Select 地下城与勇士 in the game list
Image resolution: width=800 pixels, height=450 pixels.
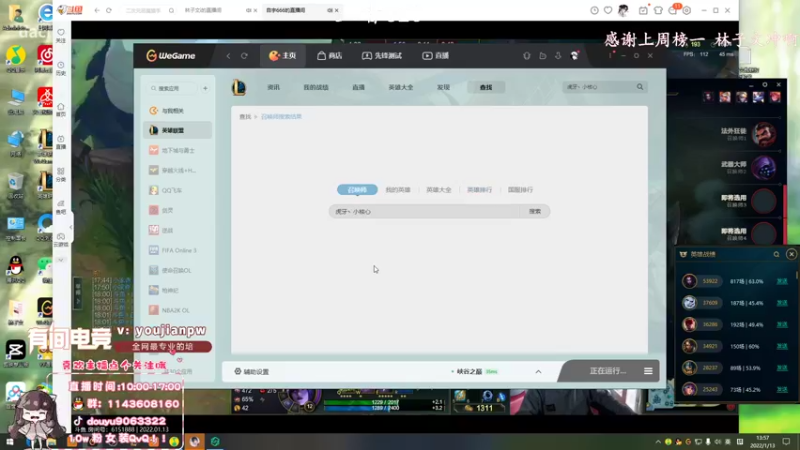coord(178,150)
